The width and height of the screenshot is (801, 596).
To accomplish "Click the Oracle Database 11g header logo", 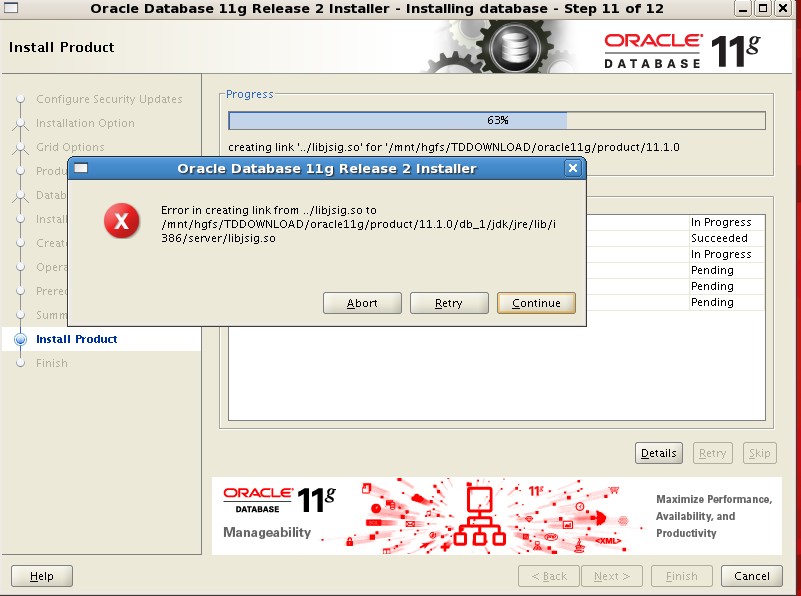I will [x=682, y=50].
